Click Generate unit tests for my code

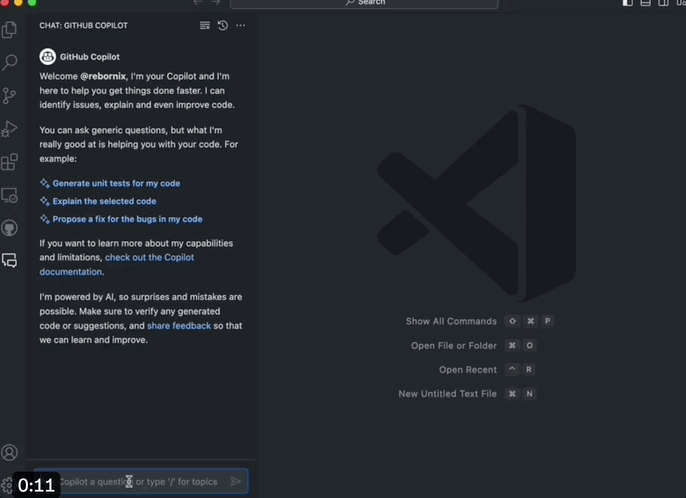(x=116, y=183)
